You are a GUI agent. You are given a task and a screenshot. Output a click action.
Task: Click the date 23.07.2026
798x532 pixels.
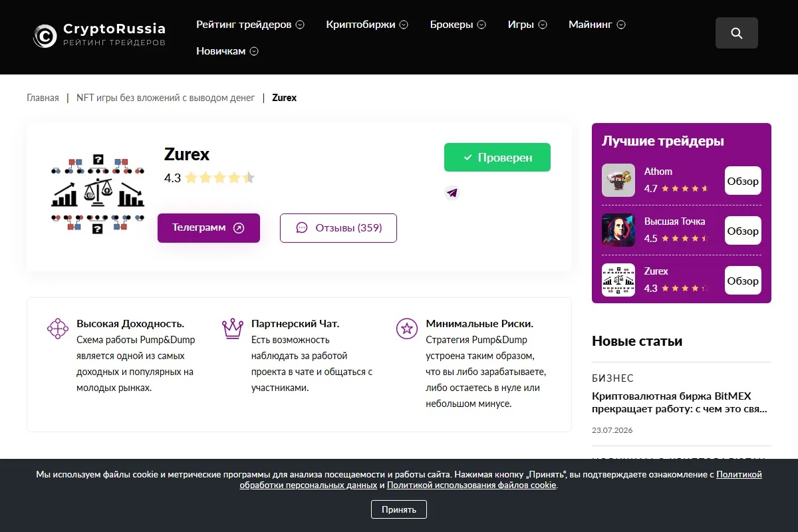pyautogui.click(x=612, y=430)
